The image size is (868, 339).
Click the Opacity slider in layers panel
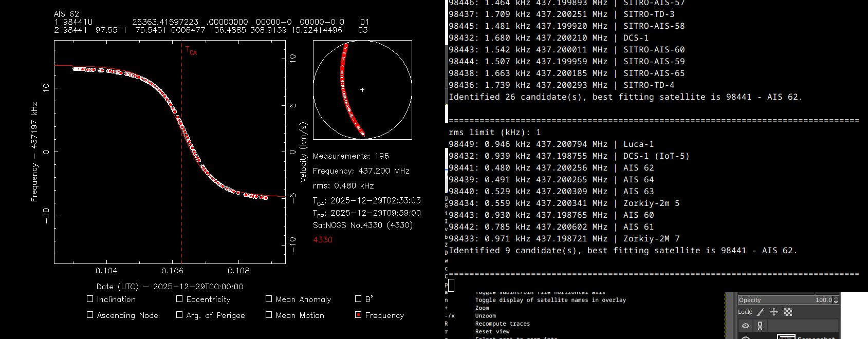pyautogui.click(x=785, y=300)
